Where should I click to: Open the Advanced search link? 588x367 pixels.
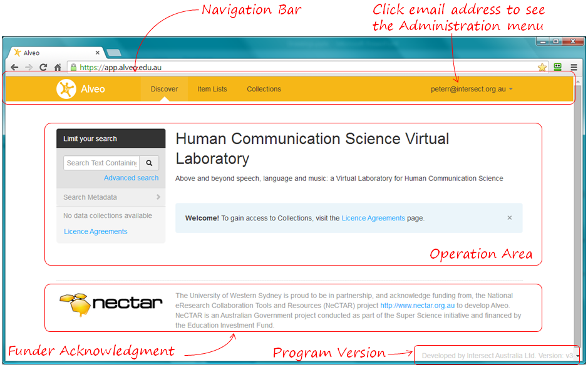point(132,178)
